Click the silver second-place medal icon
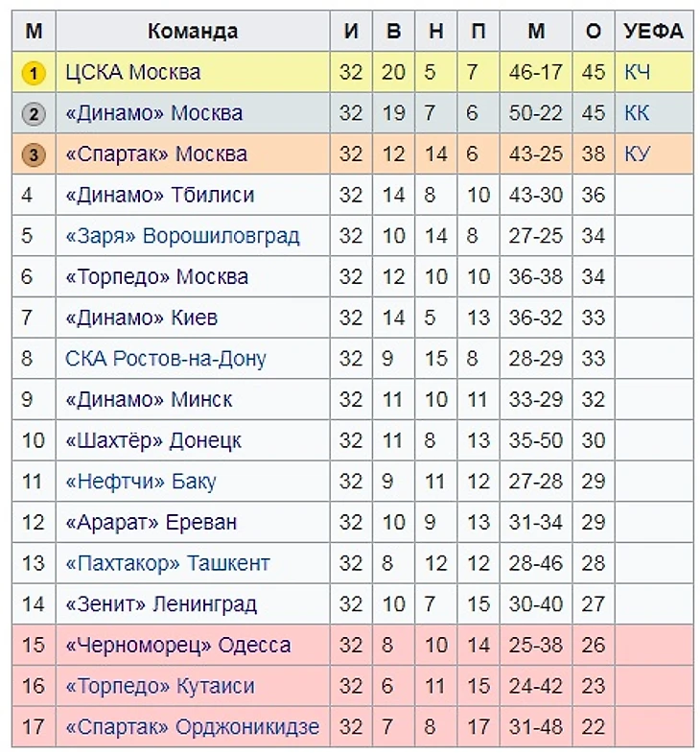Image resolution: width=700 pixels, height=755 pixels. tap(34, 114)
